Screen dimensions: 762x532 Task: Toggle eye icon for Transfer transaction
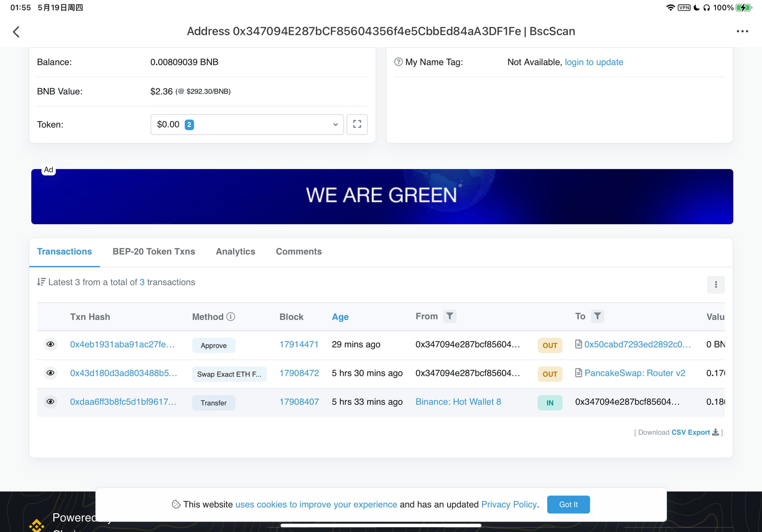click(50, 401)
